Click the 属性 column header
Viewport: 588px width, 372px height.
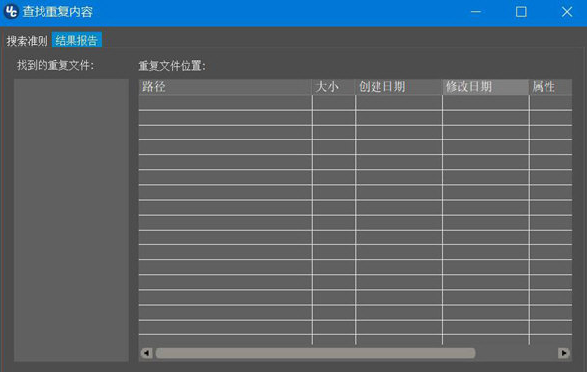[550, 87]
